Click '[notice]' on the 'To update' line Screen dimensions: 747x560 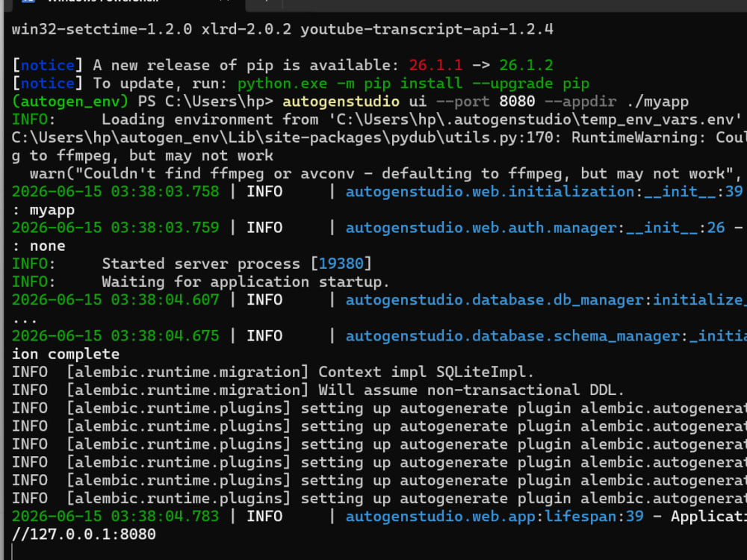48,84
